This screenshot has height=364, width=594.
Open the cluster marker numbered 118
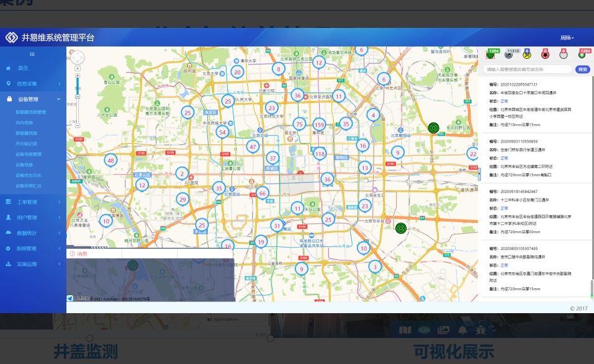point(320,154)
